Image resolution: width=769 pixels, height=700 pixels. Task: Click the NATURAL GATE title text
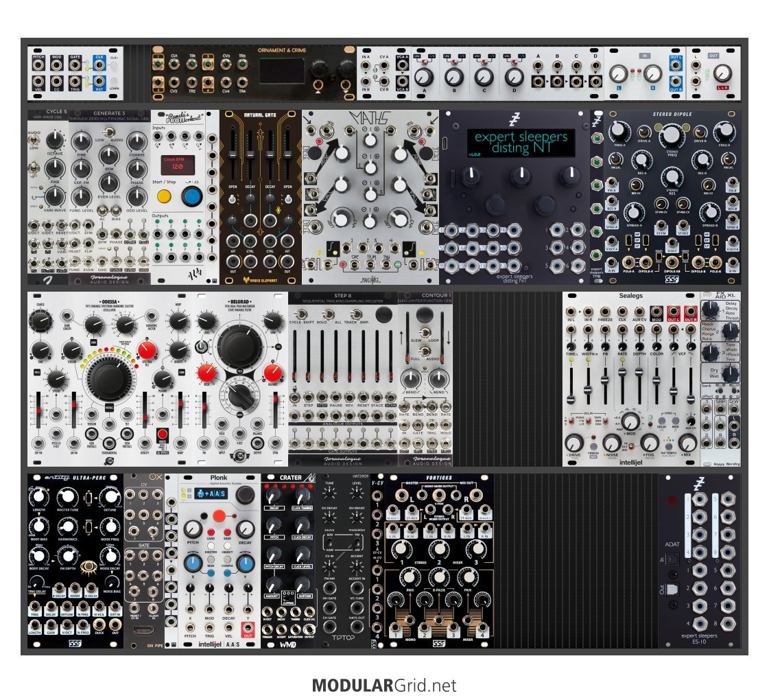pyautogui.click(x=260, y=115)
